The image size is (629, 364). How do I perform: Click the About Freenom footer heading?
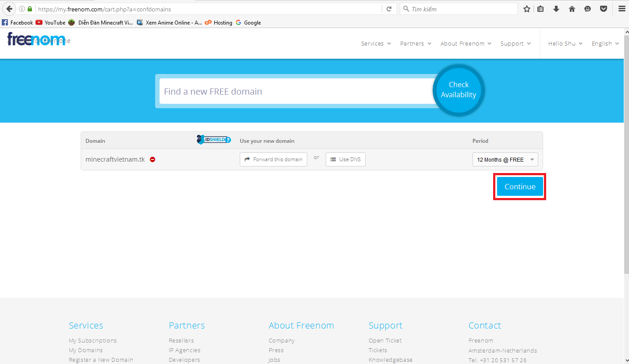[302, 325]
